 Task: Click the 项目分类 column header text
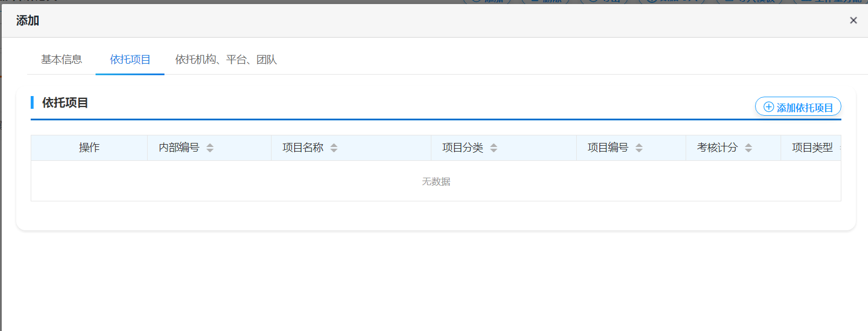click(463, 148)
